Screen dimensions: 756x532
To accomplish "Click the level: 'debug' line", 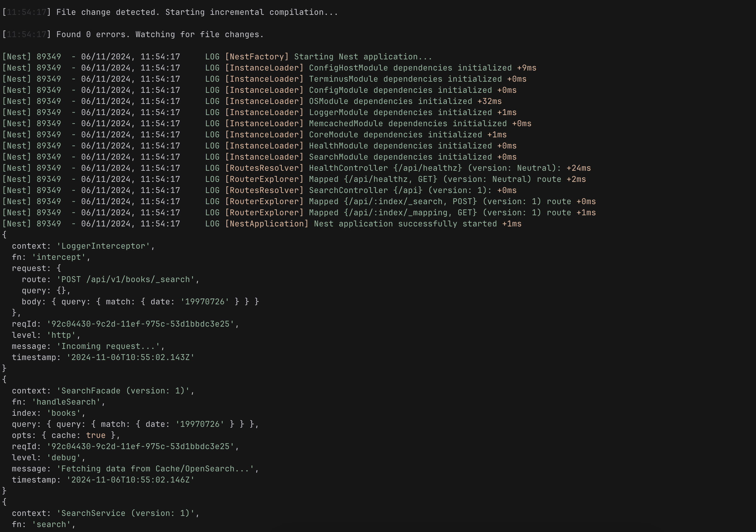I will click(x=49, y=458).
